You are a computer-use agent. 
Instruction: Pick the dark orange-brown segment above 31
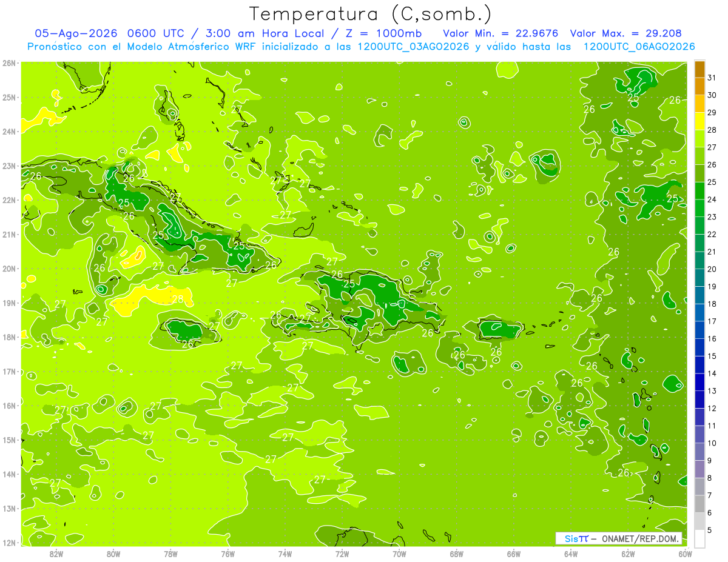(x=699, y=69)
